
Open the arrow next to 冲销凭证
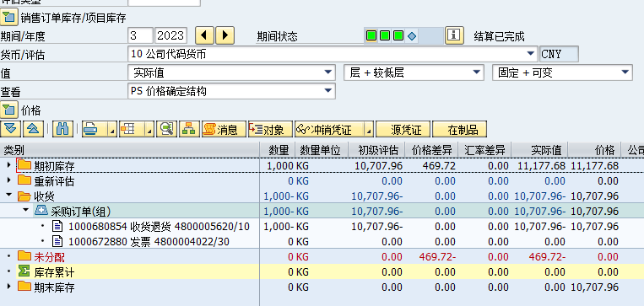coord(369,130)
